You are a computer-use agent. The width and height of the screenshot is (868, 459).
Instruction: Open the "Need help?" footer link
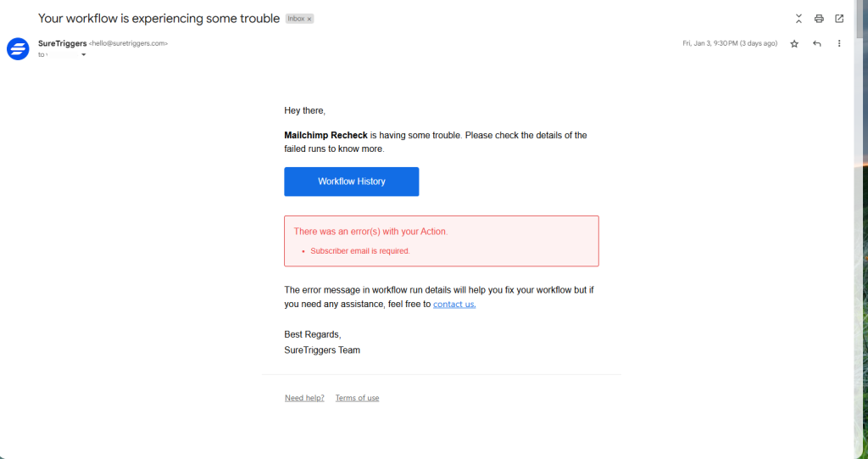point(304,398)
